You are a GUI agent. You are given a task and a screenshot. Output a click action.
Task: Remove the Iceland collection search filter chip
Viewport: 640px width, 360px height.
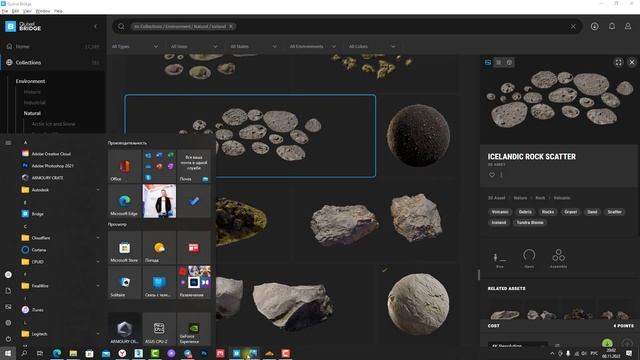pos(231,26)
